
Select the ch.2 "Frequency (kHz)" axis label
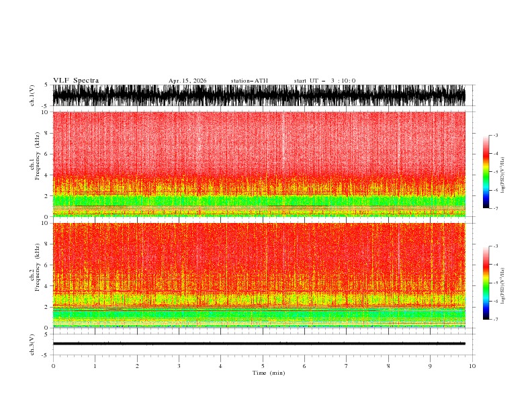pyautogui.click(x=38, y=267)
